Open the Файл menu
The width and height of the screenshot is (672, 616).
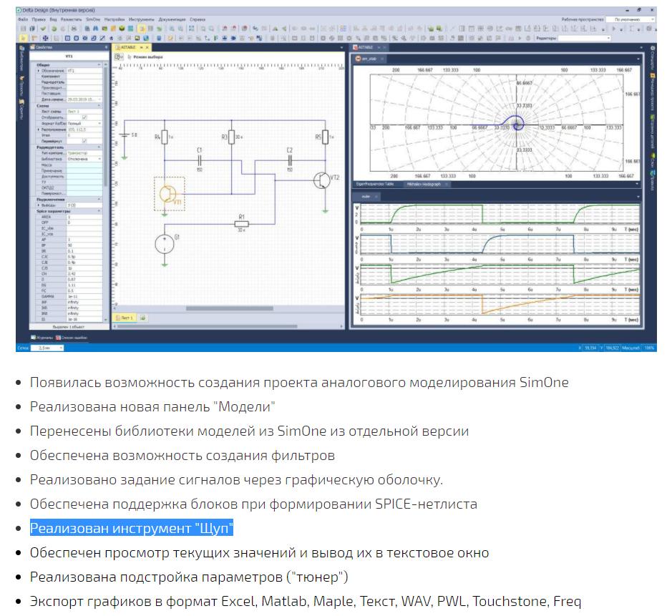pos(23,19)
